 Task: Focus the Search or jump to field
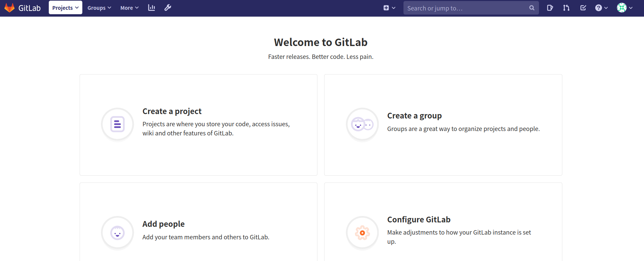click(471, 8)
